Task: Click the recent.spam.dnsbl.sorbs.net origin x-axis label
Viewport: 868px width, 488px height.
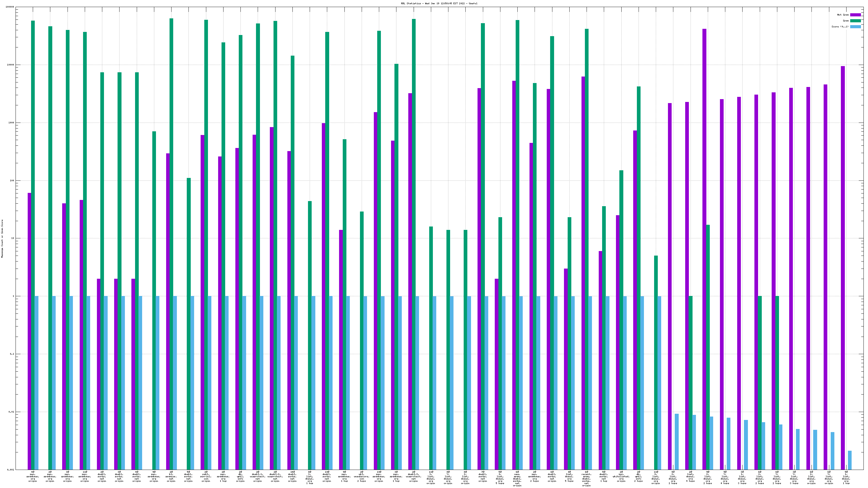Action: coord(586,479)
